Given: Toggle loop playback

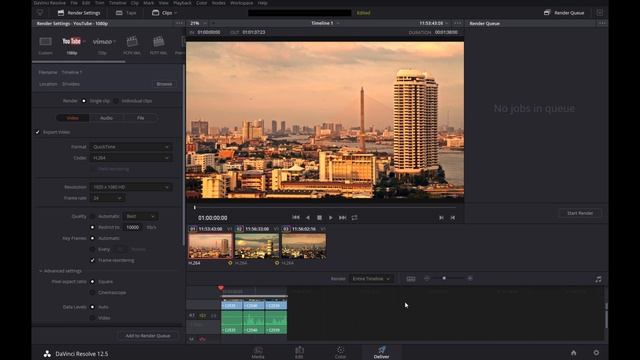Looking at the screenshot, I should tap(354, 218).
